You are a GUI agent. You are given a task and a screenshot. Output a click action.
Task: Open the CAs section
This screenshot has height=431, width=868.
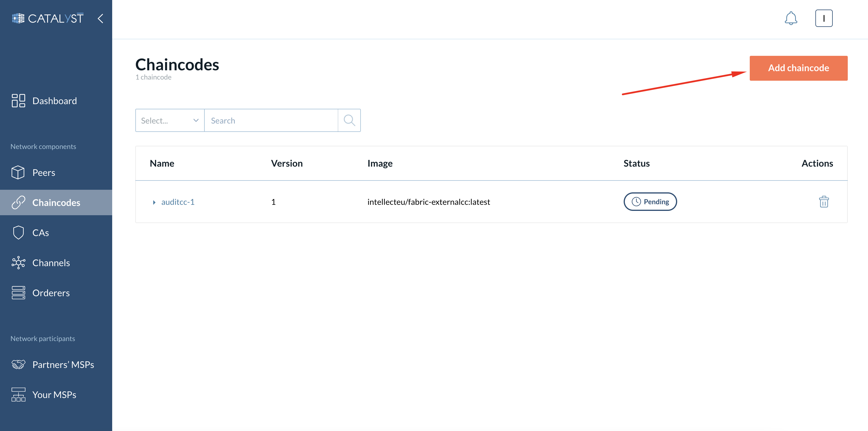tap(41, 232)
